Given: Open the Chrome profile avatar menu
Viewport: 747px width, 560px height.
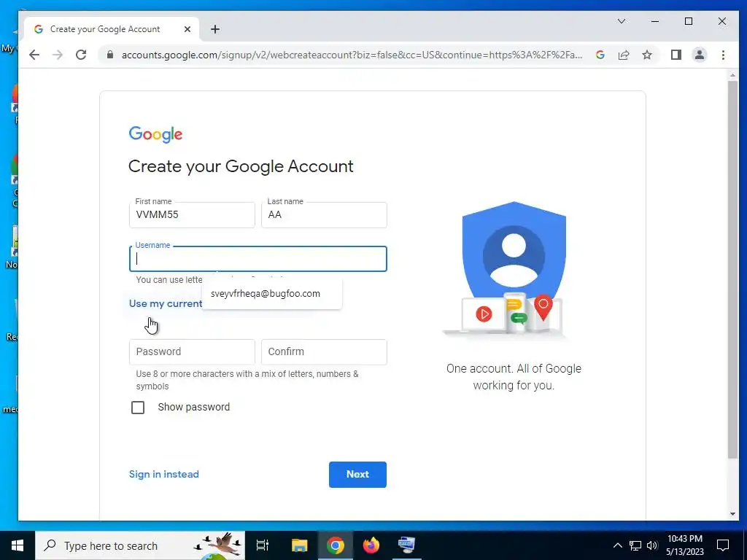Looking at the screenshot, I should (x=700, y=55).
